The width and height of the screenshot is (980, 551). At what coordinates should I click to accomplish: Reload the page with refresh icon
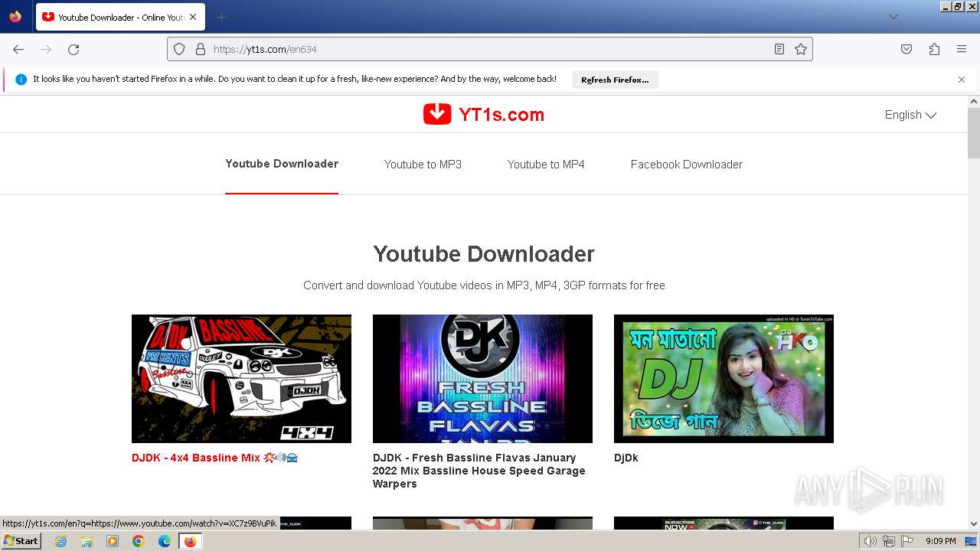click(x=73, y=49)
